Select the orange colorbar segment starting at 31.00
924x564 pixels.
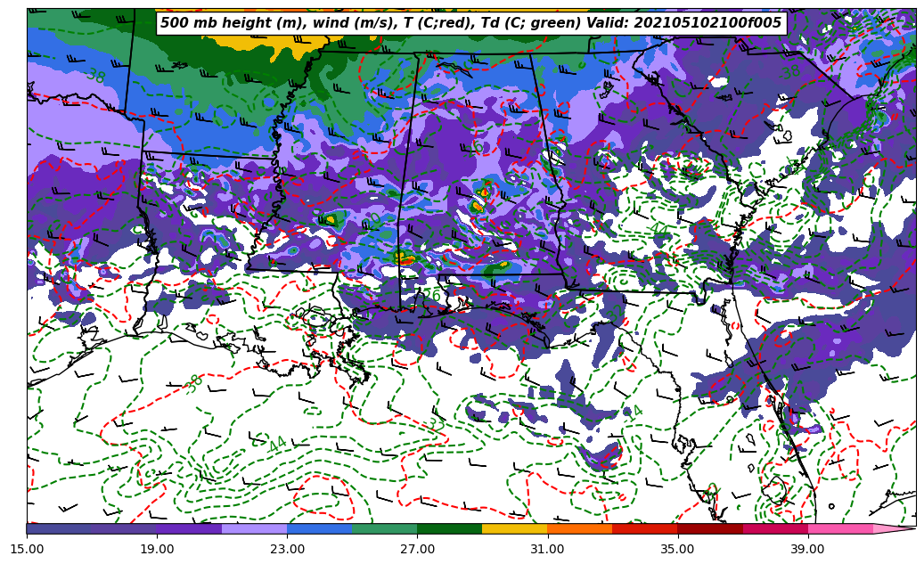click(580, 528)
